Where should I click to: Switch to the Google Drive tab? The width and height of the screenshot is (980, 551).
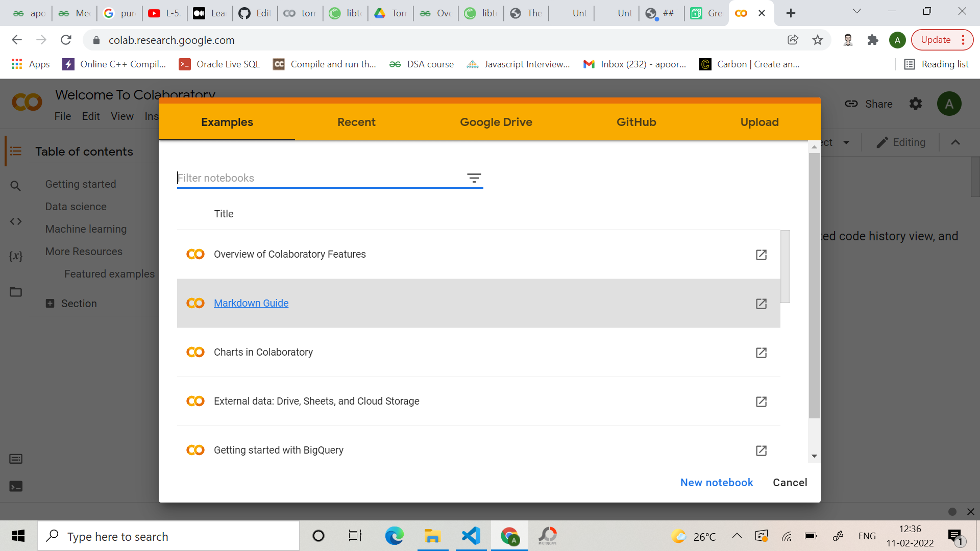pos(496,122)
